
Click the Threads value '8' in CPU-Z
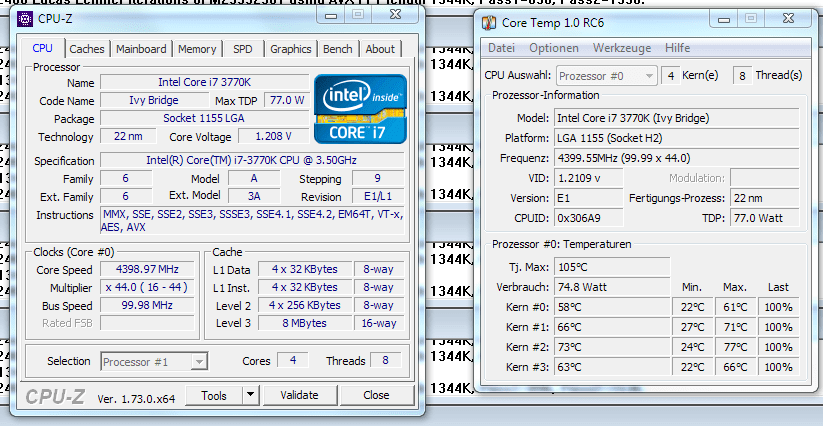[386, 360]
